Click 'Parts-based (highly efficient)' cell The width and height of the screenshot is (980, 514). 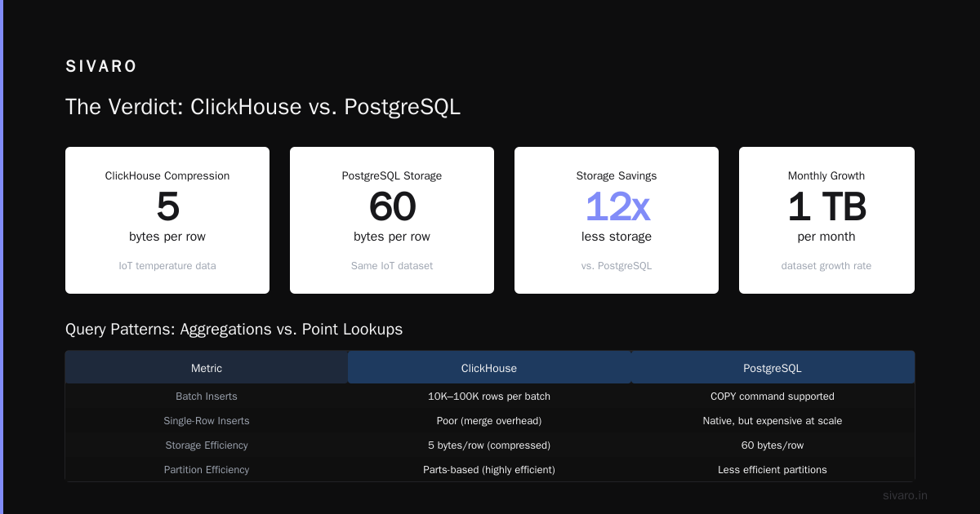coord(489,470)
